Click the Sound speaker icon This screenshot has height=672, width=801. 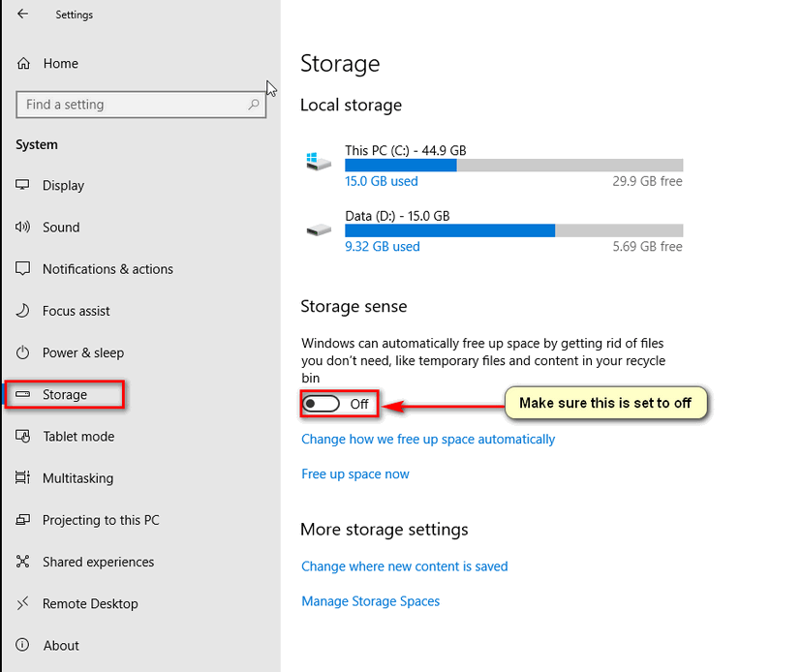pyautogui.click(x=22, y=227)
